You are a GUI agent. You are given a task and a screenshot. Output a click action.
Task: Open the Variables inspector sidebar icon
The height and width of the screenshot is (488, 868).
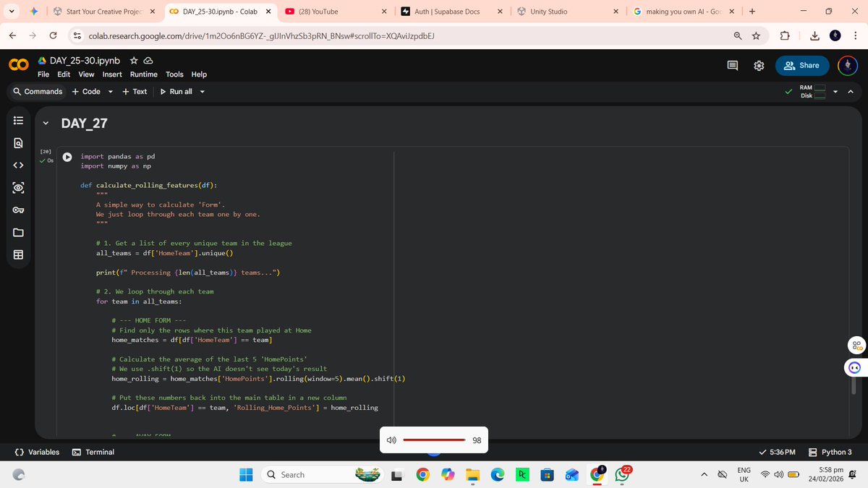[19, 188]
